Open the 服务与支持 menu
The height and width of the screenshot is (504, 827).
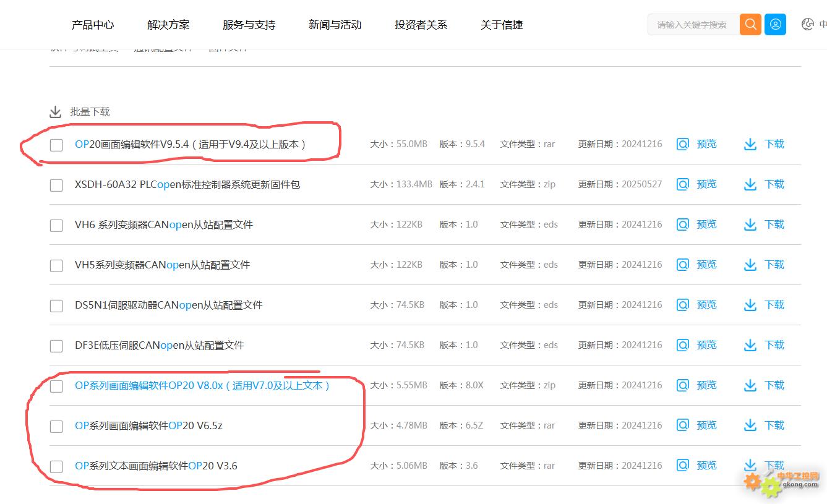click(249, 25)
